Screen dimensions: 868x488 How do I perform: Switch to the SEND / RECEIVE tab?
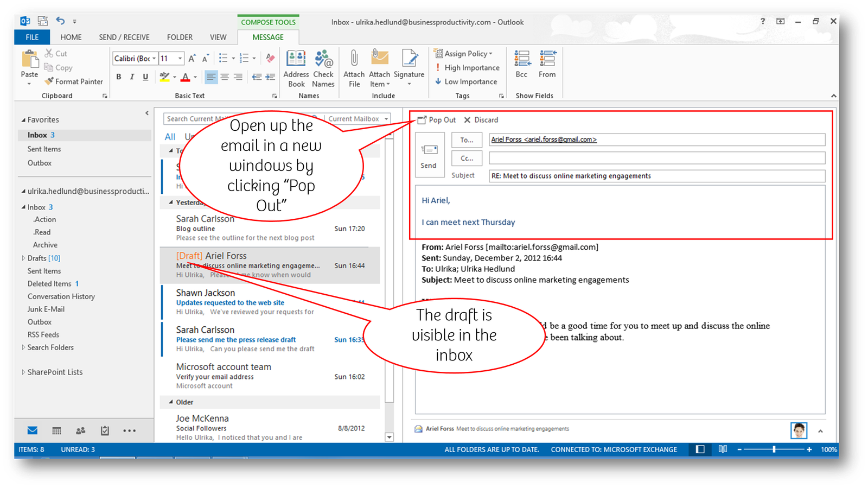(124, 37)
